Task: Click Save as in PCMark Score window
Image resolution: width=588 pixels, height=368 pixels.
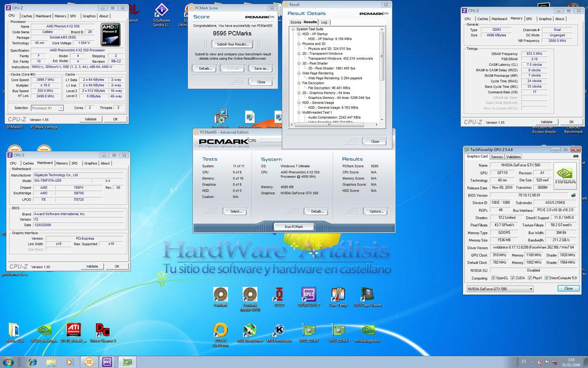Action: point(261,69)
